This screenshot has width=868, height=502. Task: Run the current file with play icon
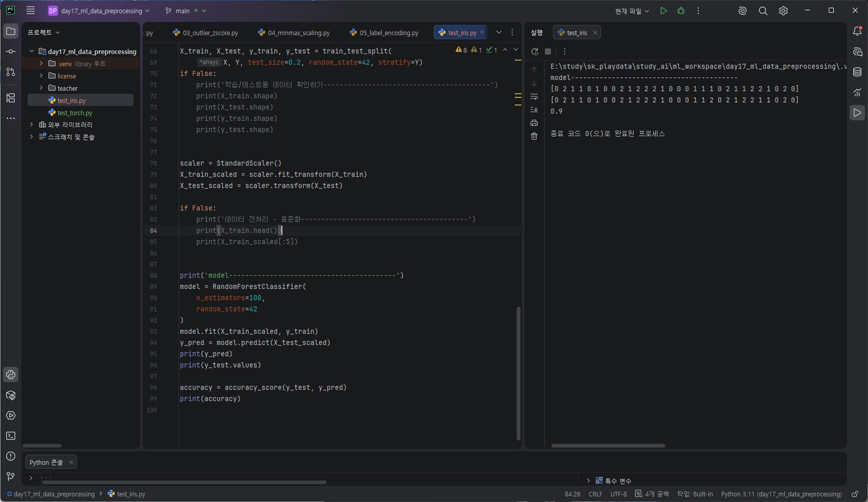click(664, 11)
